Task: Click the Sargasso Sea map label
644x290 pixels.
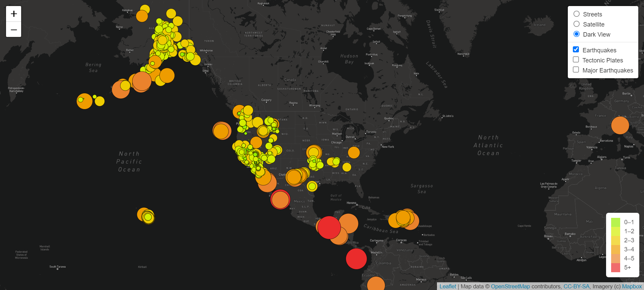Action: coord(422,189)
